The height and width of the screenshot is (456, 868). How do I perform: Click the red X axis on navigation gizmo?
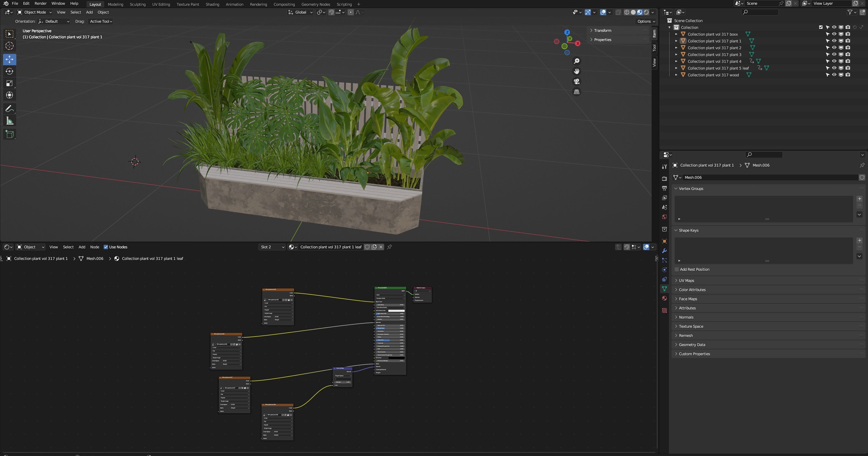pos(578,43)
